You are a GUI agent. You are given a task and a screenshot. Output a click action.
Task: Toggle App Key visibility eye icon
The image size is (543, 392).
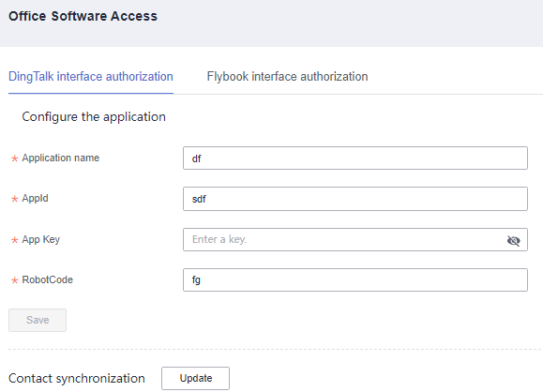[513, 240]
